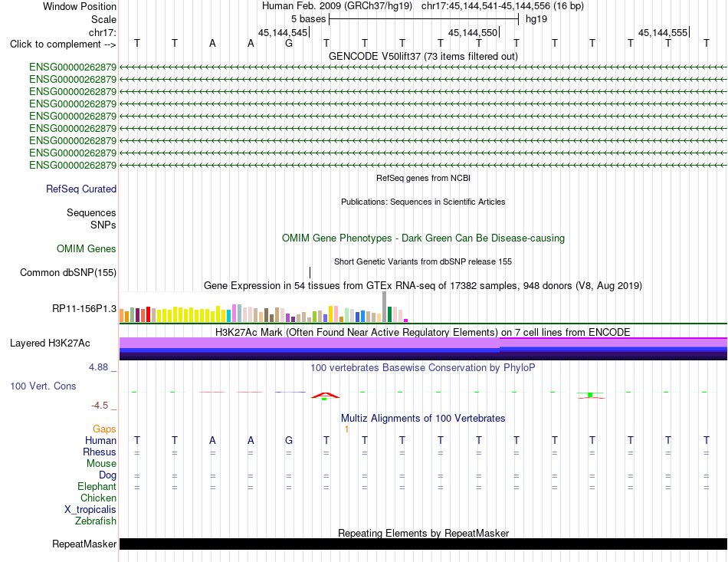
Task: Click the 45,144,555 position label
Action: pyautogui.click(x=663, y=32)
